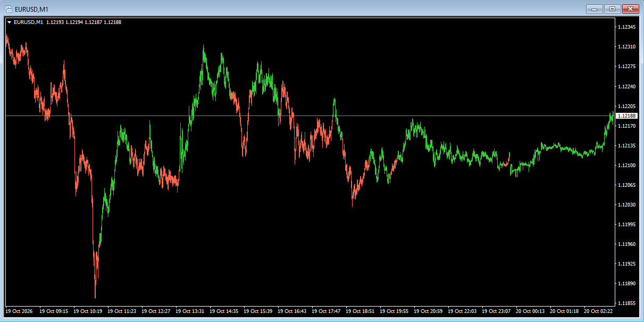
Task: Click time axis label 19 Oct 12:27
Action: click(156, 311)
